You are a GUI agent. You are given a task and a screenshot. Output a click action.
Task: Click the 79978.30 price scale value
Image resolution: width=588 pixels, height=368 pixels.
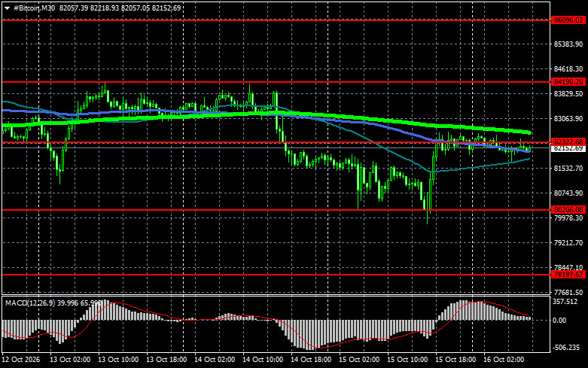point(568,217)
